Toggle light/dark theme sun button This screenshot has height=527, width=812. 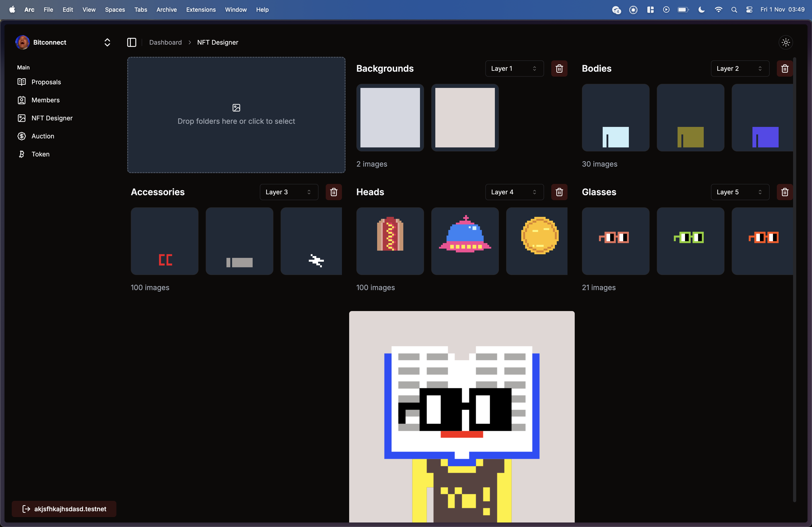tap(785, 42)
